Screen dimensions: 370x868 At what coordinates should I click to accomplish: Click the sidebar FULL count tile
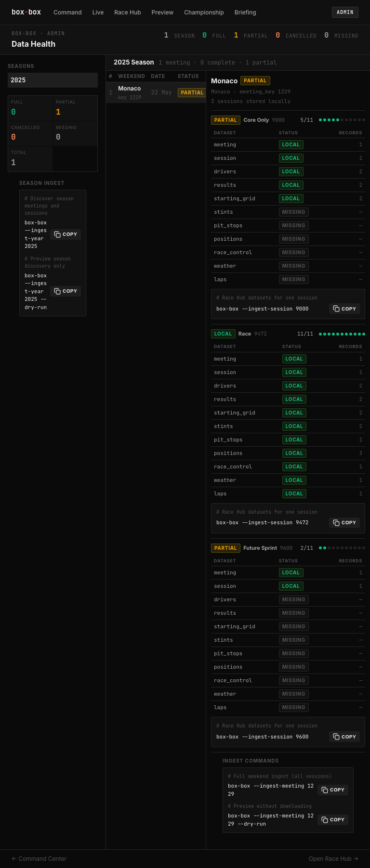pyautogui.click(x=30, y=108)
